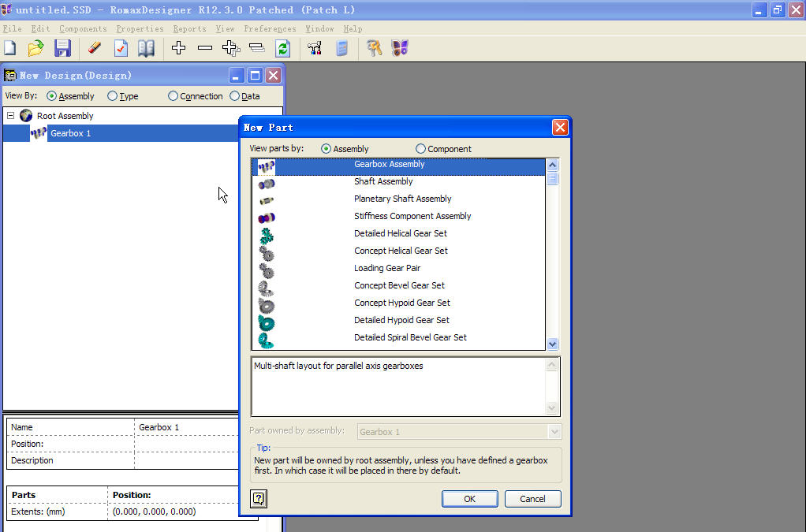Click part list scrollbar down arrow
This screenshot has height=532, width=806.
553,344
